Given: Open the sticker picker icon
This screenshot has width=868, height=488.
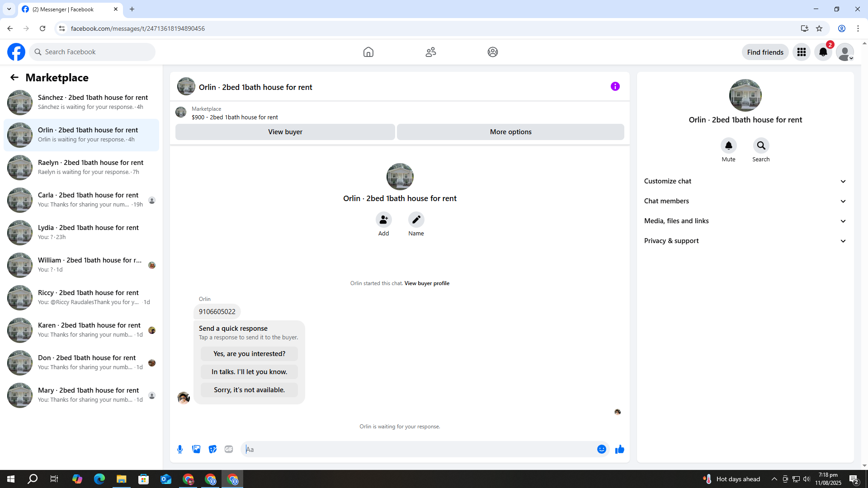Looking at the screenshot, I should click(x=212, y=449).
